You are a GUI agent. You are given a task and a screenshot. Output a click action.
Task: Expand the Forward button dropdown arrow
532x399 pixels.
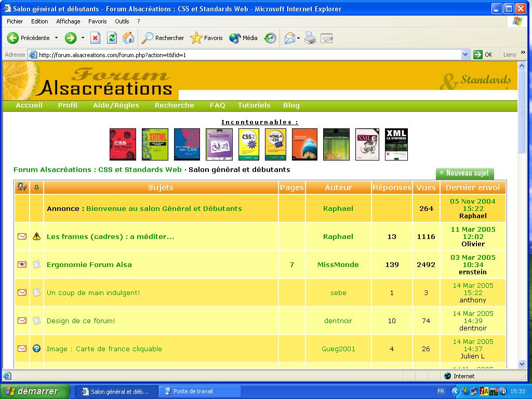(83, 38)
